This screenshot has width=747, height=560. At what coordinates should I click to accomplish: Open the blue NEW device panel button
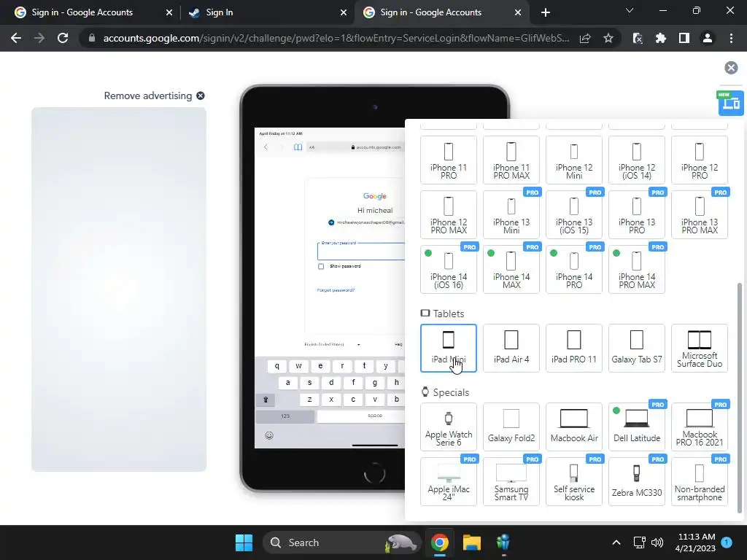[730, 102]
